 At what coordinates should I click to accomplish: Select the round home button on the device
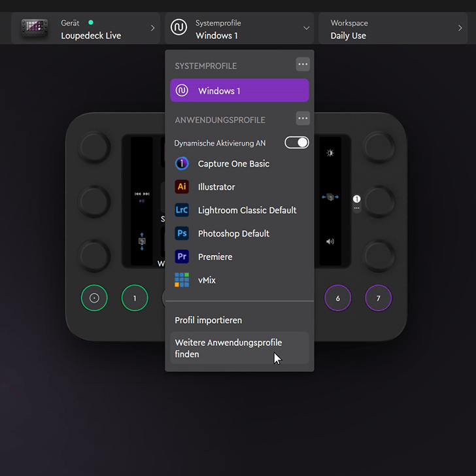click(94, 298)
